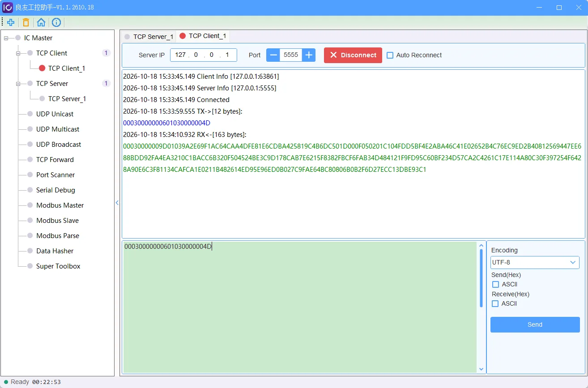This screenshot has height=388, width=588.
Task: Click the info about toolbar icon
Action: 56,22
